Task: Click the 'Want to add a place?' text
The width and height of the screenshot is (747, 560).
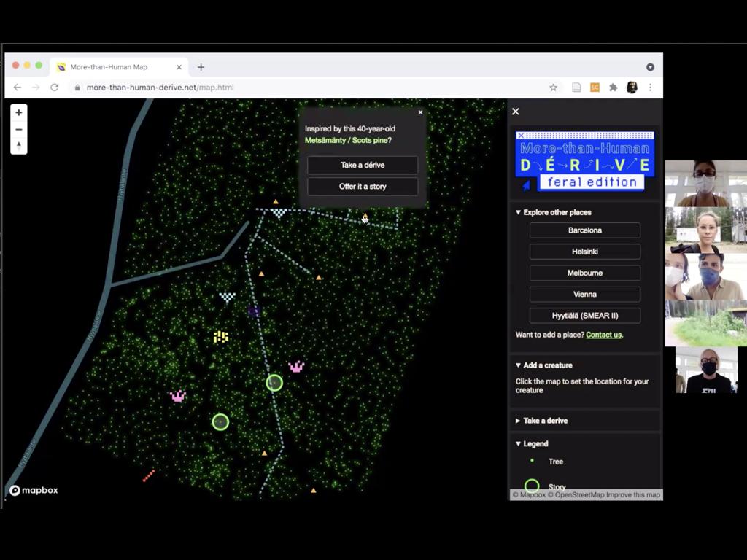Action: 550,335
